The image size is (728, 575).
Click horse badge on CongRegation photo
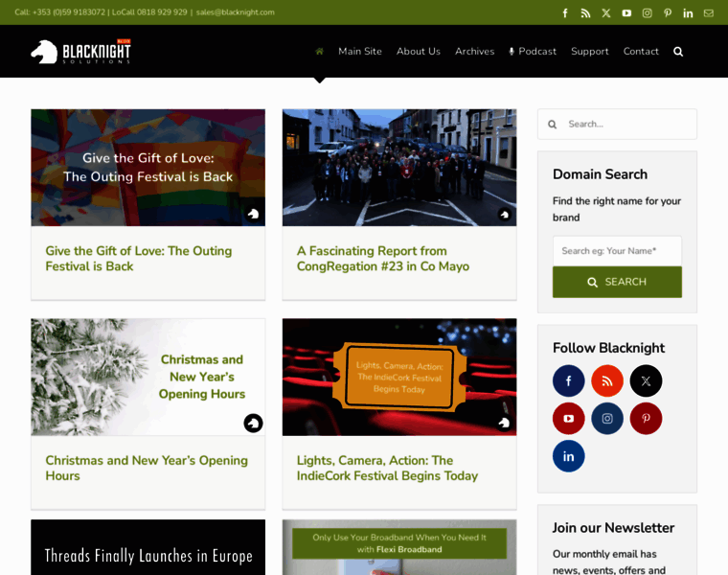[504, 214]
